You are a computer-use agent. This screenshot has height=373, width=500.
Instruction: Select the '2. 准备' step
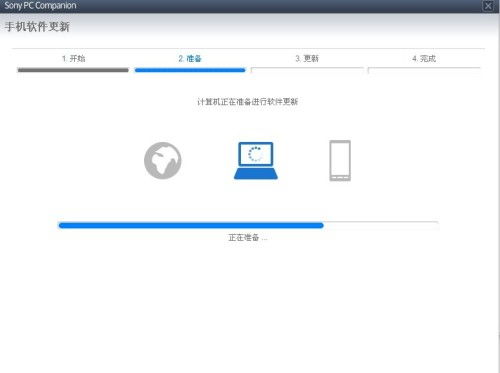tap(190, 59)
